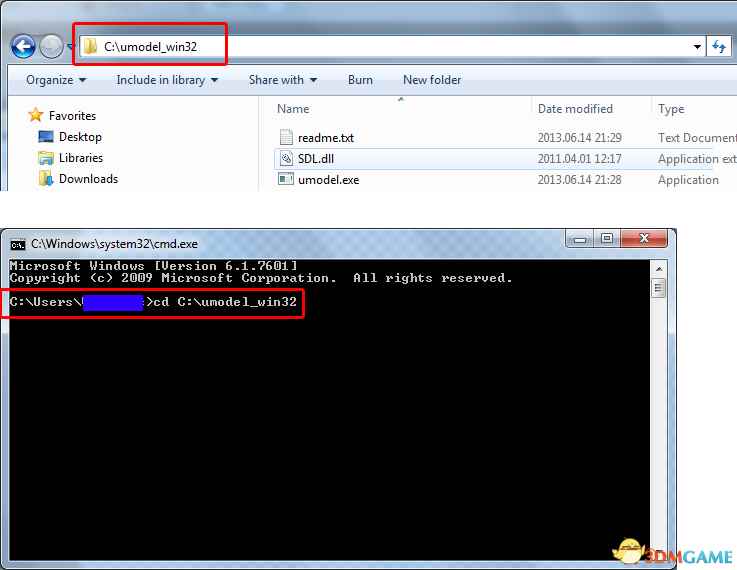737x570 pixels.
Task: Click the cmd window scrollbar thumb
Action: coord(659,288)
